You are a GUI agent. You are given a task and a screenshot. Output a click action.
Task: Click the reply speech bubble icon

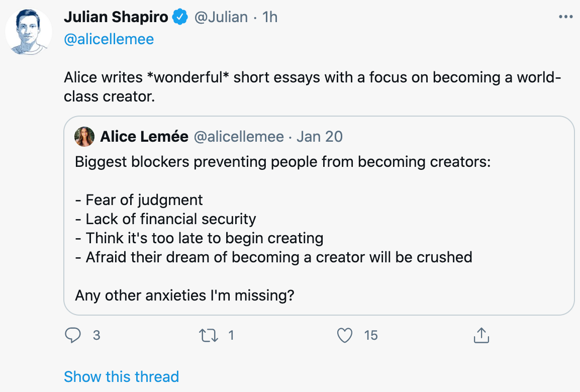click(73, 335)
